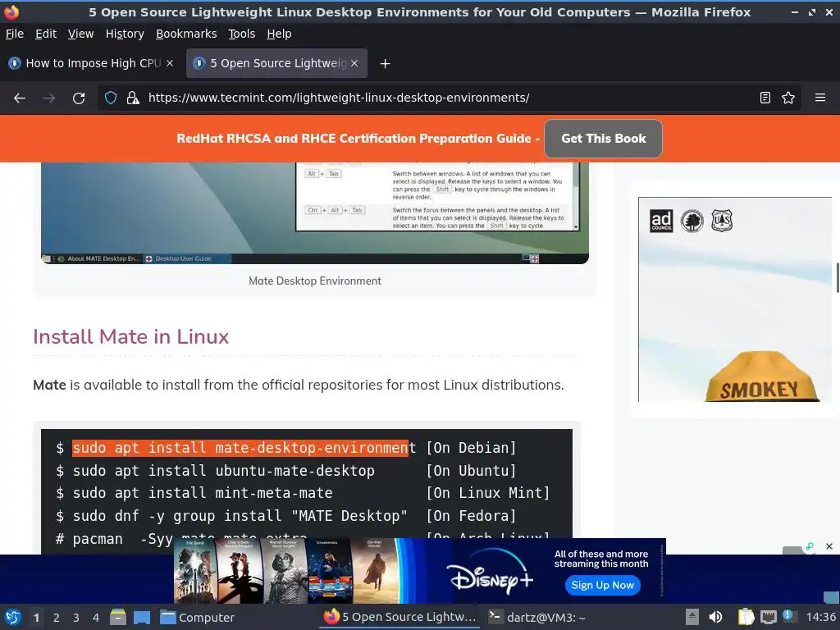This screenshot has width=840, height=630.
Task: Switch to workspace 4
Action: (x=96, y=618)
